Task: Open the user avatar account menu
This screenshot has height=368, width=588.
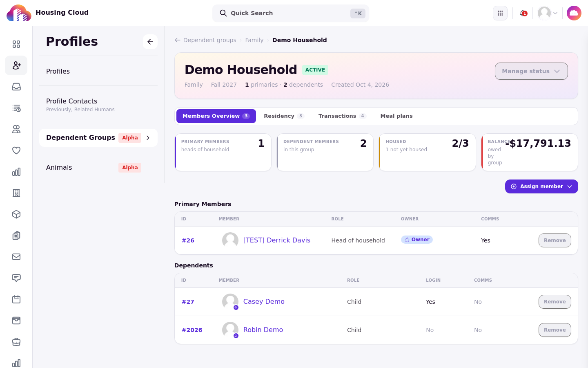Action: click(x=548, y=13)
